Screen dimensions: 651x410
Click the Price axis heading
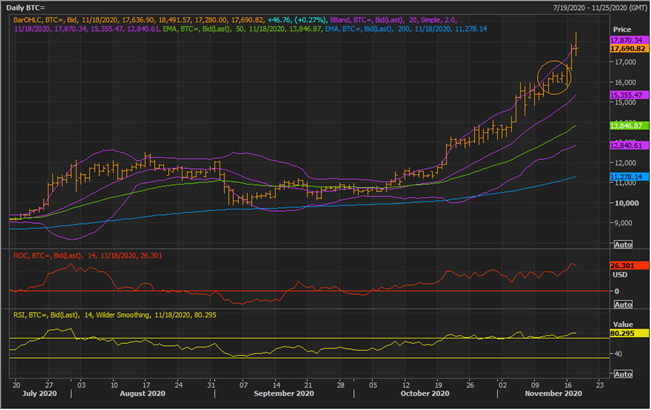tap(622, 29)
